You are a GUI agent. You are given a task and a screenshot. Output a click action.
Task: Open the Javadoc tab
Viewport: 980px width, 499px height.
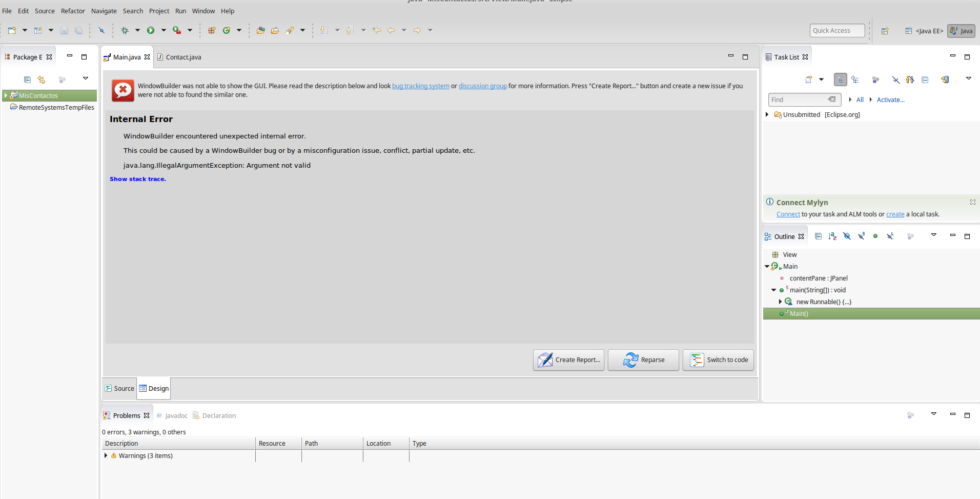click(x=172, y=415)
